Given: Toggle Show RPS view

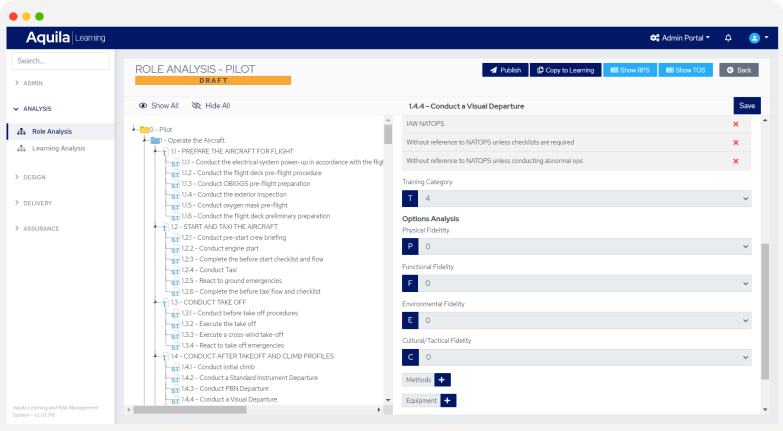Looking at the screenshot, I should click(629, 70).
